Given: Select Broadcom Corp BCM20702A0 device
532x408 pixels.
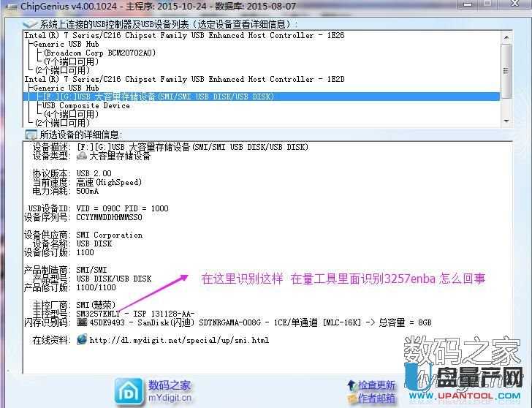Looking at the screenshot, I should 99,53.
